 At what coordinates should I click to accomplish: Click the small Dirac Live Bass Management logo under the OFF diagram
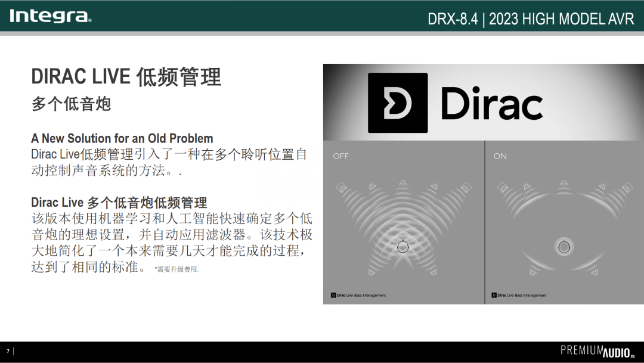point(358,295)
